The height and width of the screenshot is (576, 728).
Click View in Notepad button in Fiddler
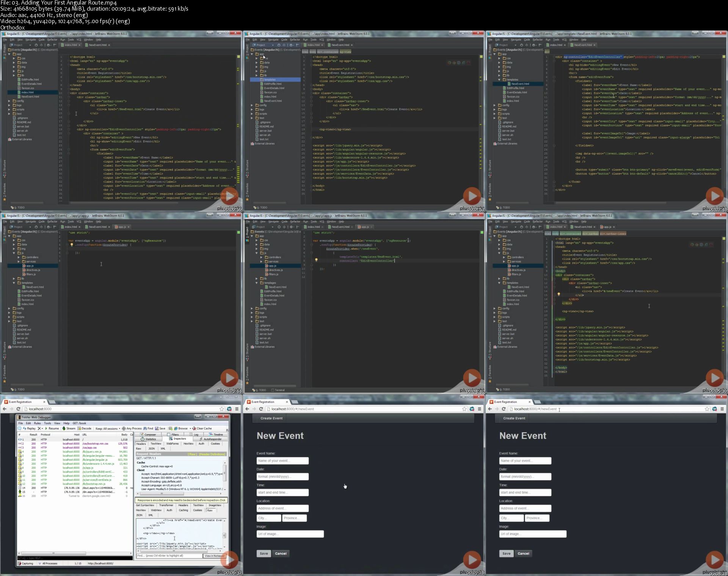(x=215, y=556)
